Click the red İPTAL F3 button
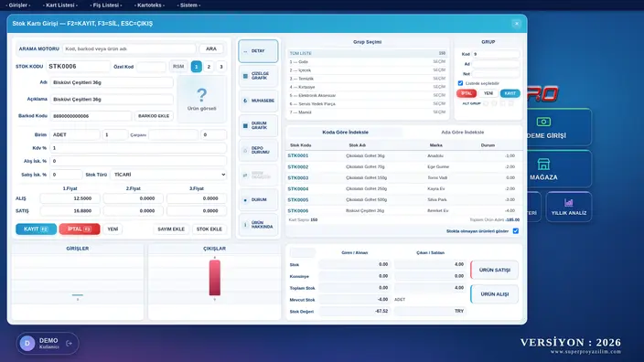This screenshot has width=644, height=362. tap(80, 229)
